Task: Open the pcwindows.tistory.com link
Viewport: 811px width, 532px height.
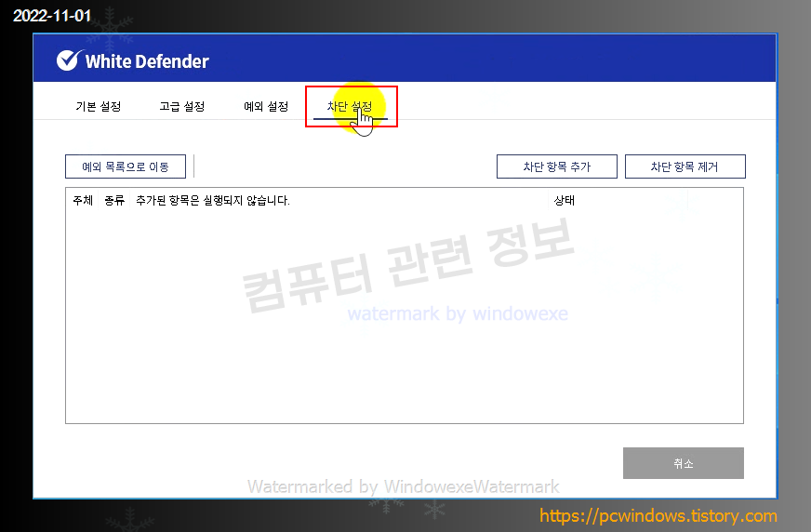Action: coord(658,515)
